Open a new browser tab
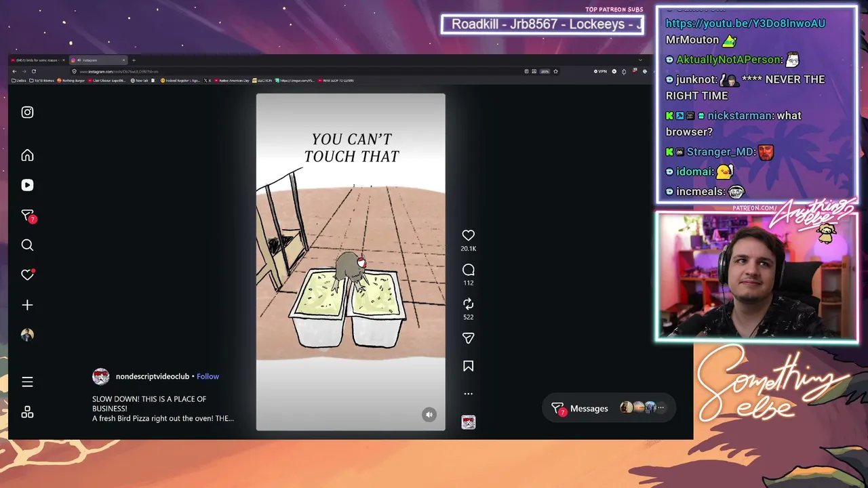Screen dimensions: 868x488 [x=134, y=60]
